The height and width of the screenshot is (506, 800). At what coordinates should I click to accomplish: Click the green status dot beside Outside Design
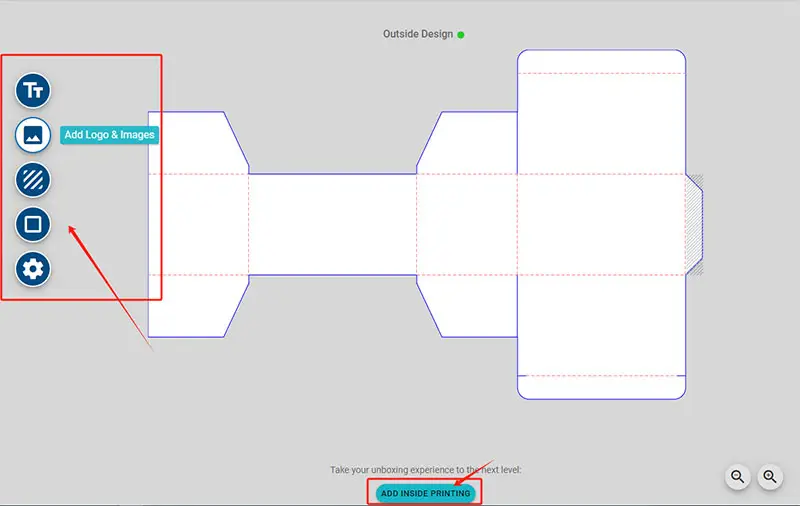pyautogui.click(x=461, y=35)
